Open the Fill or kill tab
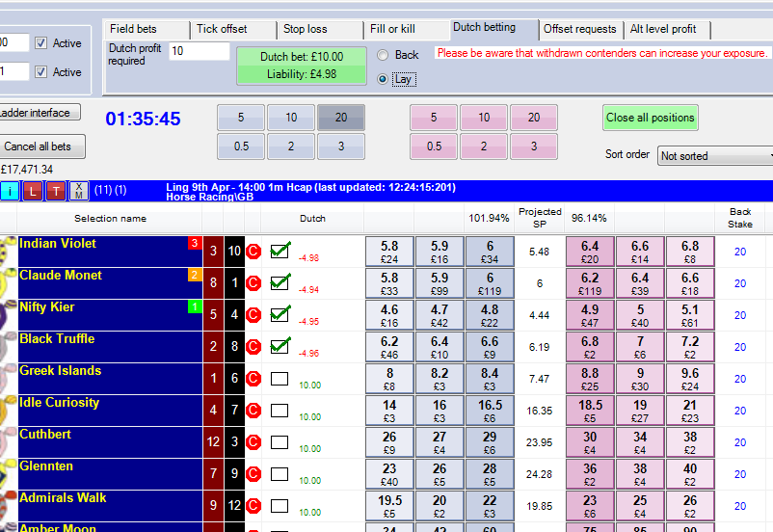This screenshot has width=773, height=532. coord(407,29)
